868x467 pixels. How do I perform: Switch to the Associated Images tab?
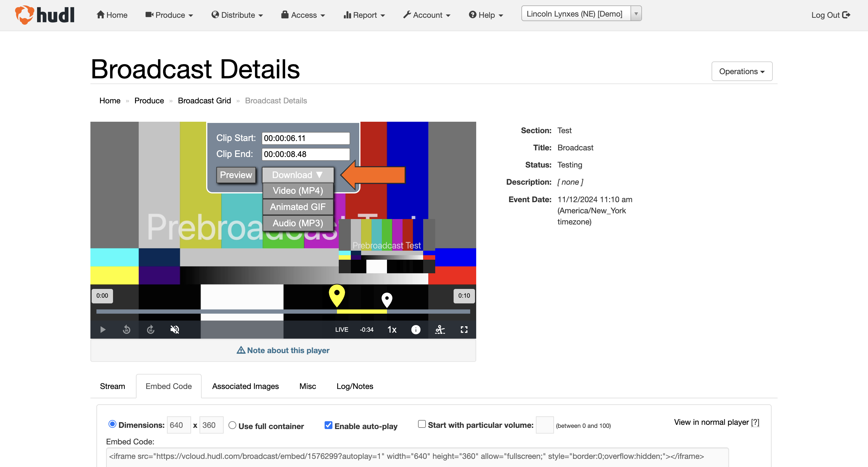[x=245, y=386]
